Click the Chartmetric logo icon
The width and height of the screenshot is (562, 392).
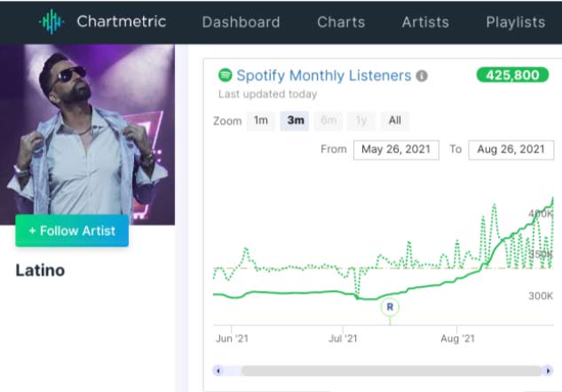(x=52, y=22)
